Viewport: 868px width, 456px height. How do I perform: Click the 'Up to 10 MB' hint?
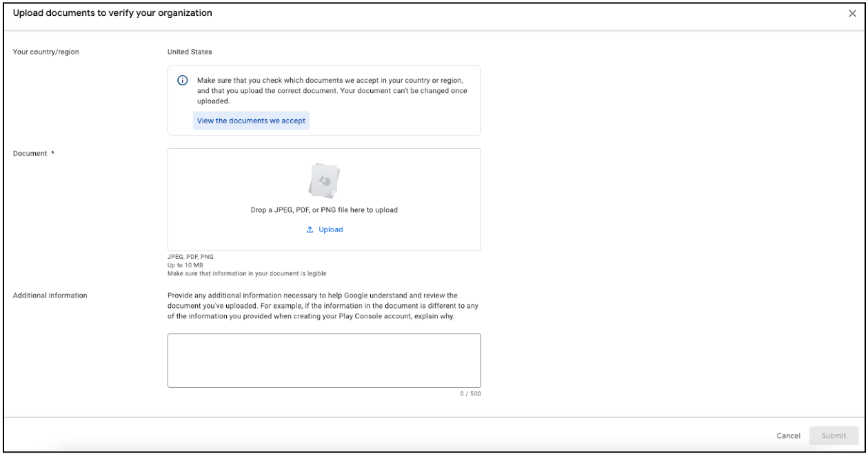tap(185, 265)
